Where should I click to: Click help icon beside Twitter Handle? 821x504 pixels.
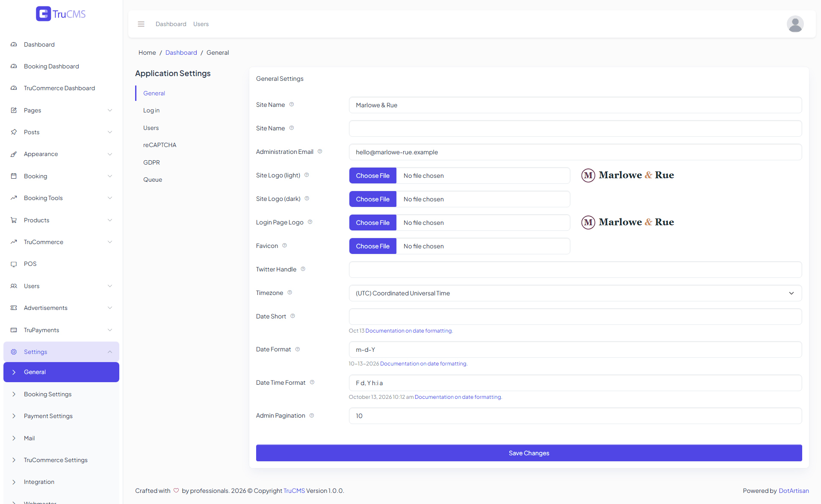(303, 269)
